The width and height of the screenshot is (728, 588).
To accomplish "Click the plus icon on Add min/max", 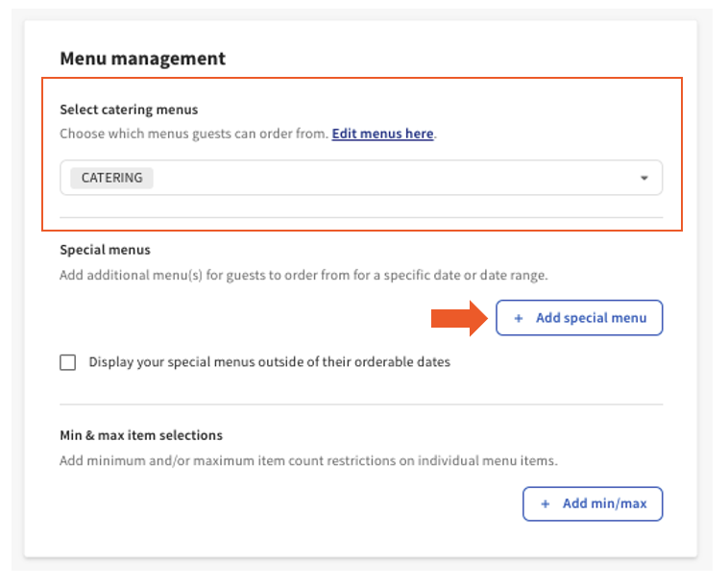I will click(546, 503).
